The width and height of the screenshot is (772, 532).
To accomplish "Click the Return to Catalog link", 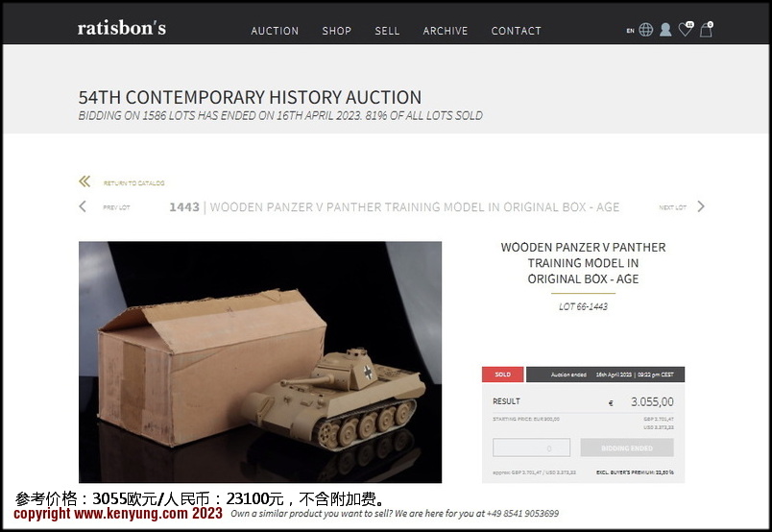I will [x=133, y=183].
